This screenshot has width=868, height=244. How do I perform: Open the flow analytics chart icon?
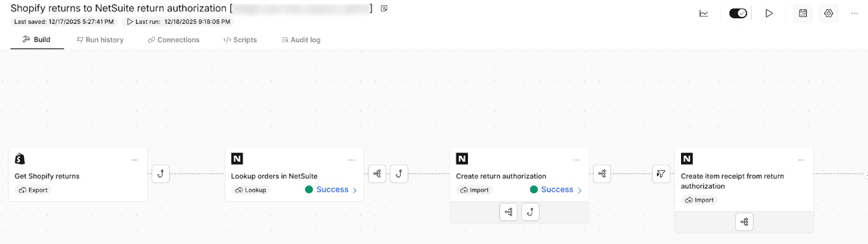[704, 14]
